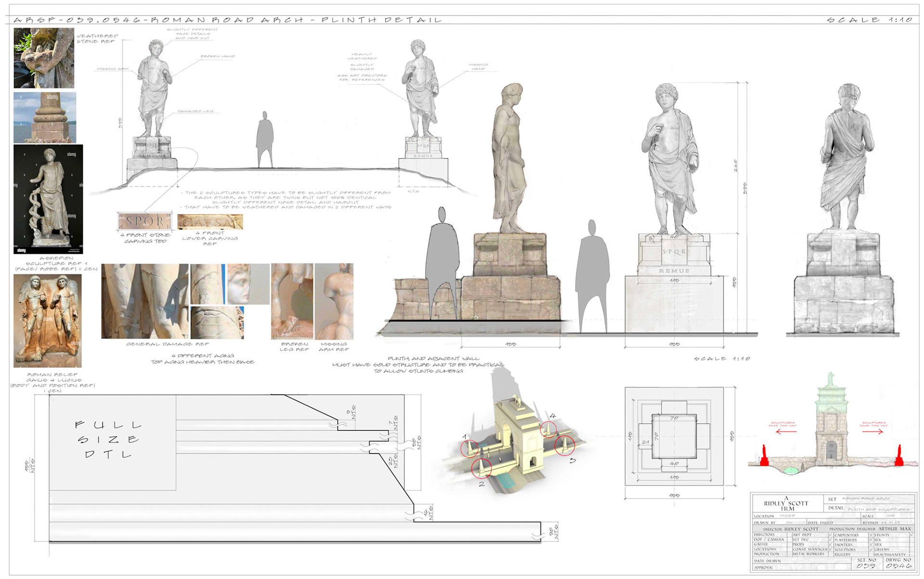Click the Stunts checkbox in title block
The height and width of the screenshot is (579, 924).
click(911, 535)
